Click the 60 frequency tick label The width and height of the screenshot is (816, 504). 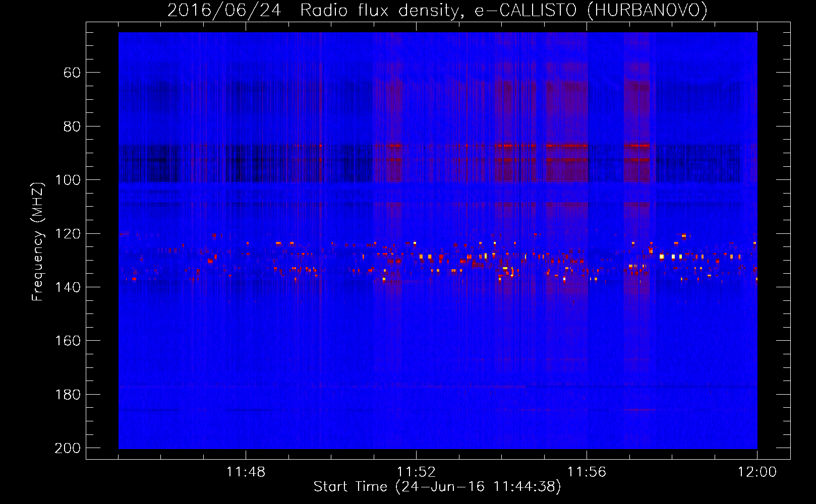click(72, 73)
